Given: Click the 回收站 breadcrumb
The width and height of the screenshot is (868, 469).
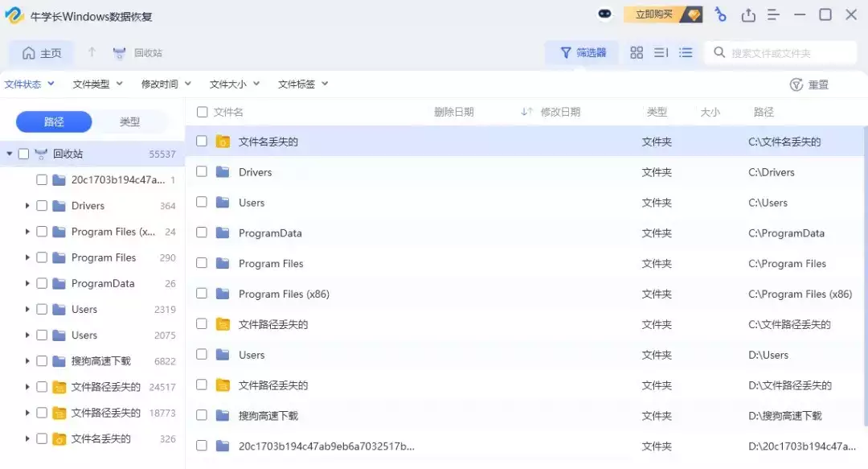Looking at the screenshot, I should 148,53.
